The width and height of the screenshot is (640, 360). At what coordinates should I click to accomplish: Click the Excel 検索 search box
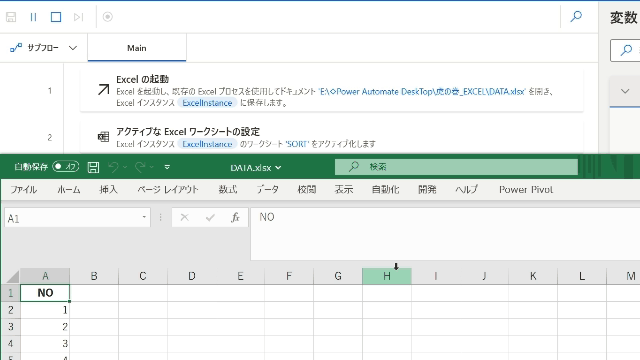(x=456, y=167)
